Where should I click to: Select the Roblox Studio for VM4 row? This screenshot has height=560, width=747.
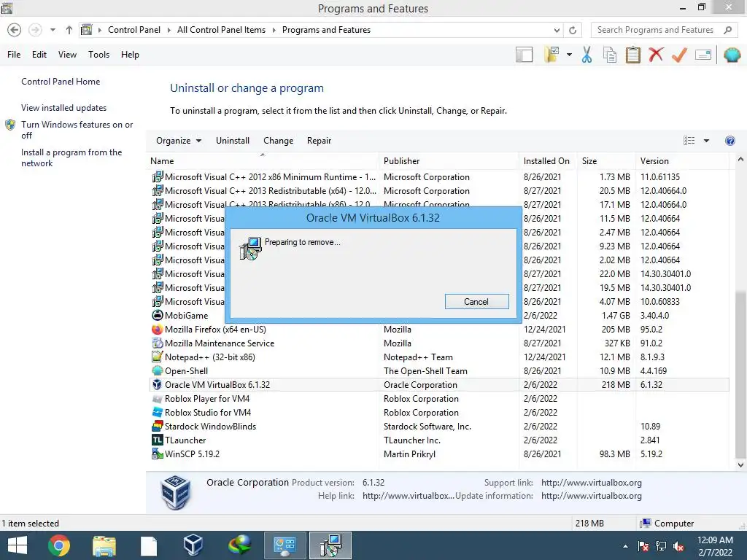pos(439,413)
